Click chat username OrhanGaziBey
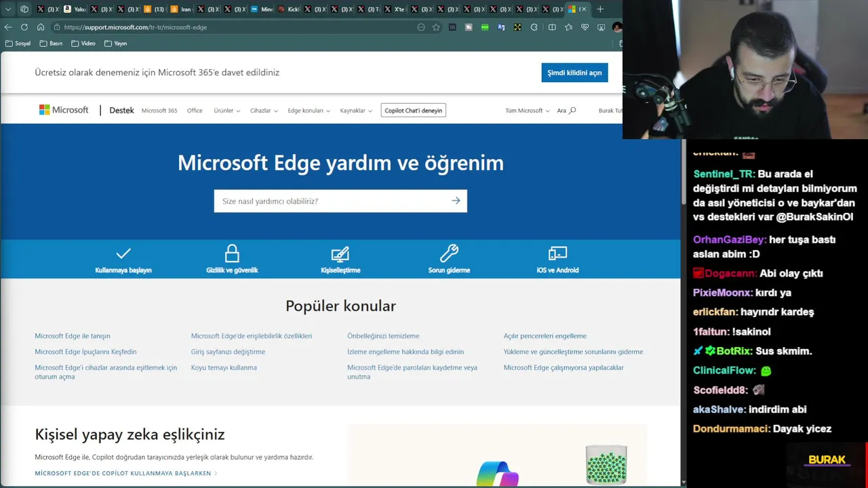The width and height of the screenshot is (868, 488). [729, 240]
